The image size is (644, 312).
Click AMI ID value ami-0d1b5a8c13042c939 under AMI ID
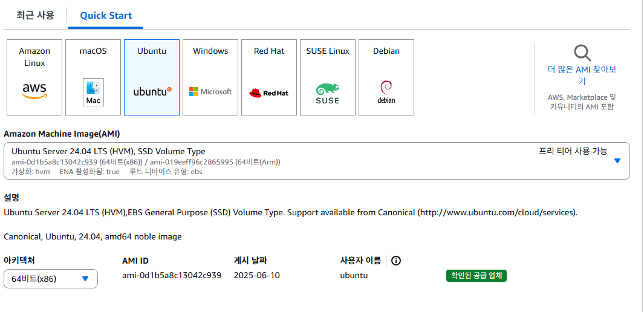pos(172,275)
